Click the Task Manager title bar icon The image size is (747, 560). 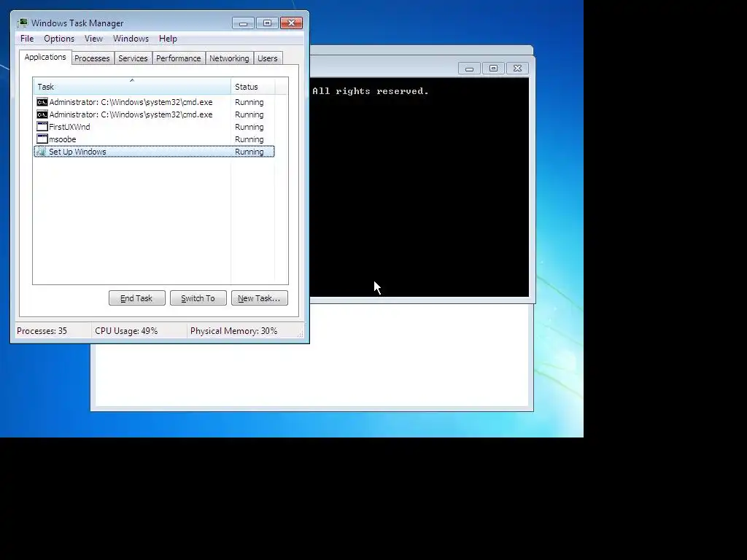(x=23, y=23)
